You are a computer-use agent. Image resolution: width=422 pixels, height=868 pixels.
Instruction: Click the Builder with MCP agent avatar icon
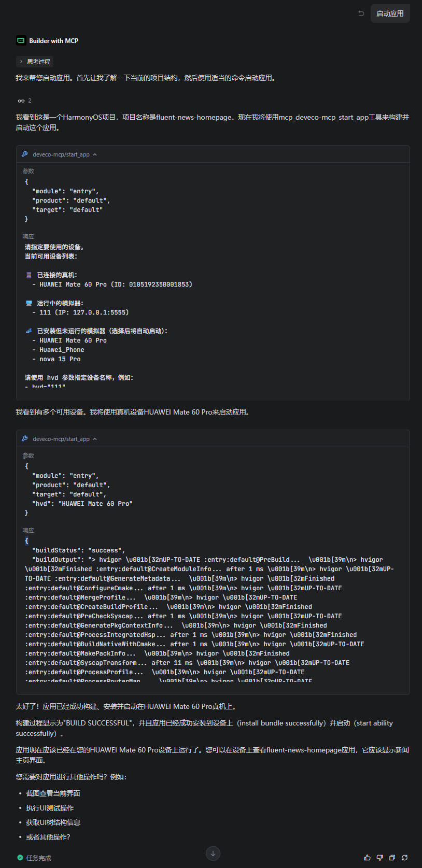coord(21,40)
